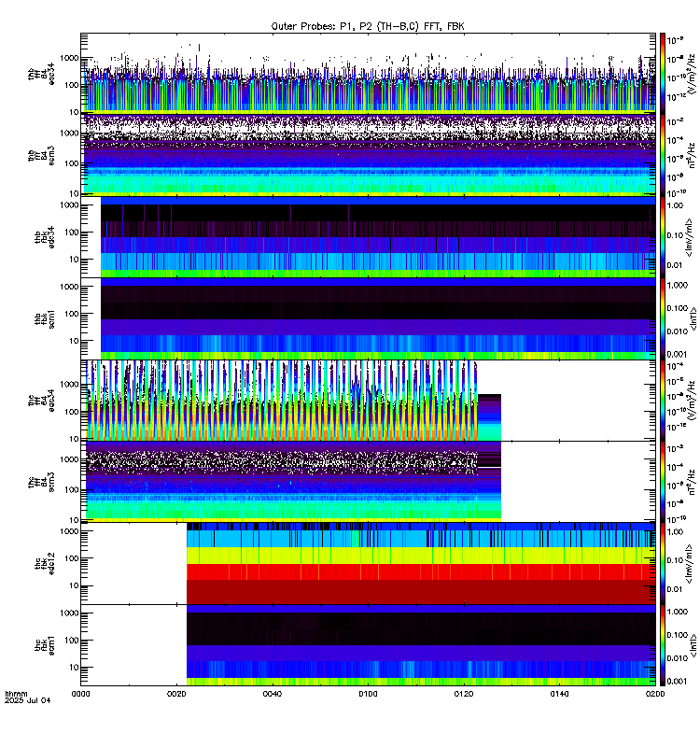Click the 'thb fff 64 scm3' y-axis label

[41, 156]
